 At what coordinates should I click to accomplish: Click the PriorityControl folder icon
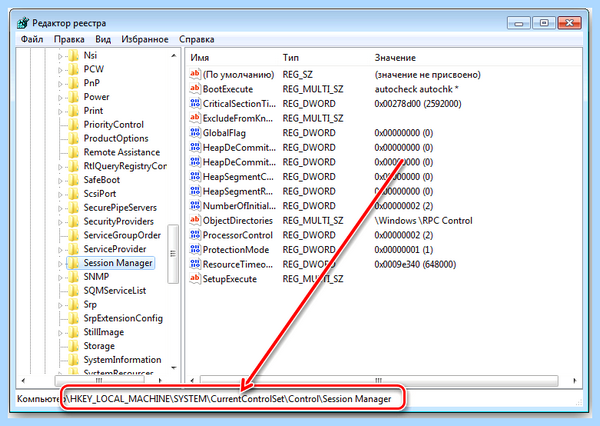click(73, 124)
